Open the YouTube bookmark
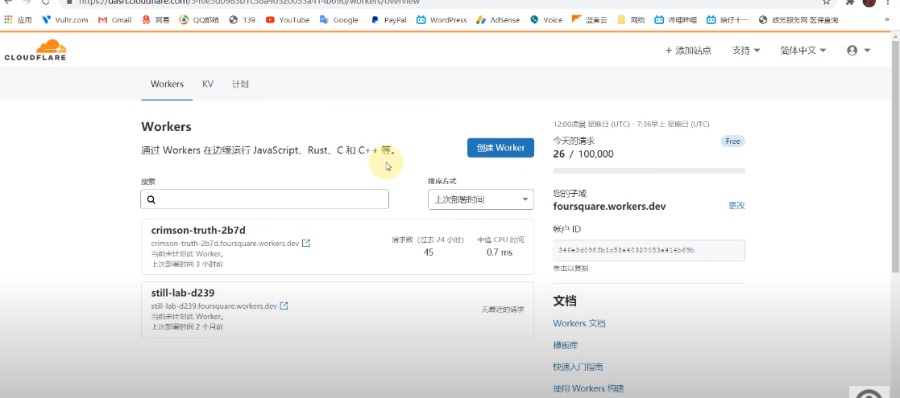This screenshot has width=900, height=398. (x=287, y=20)
